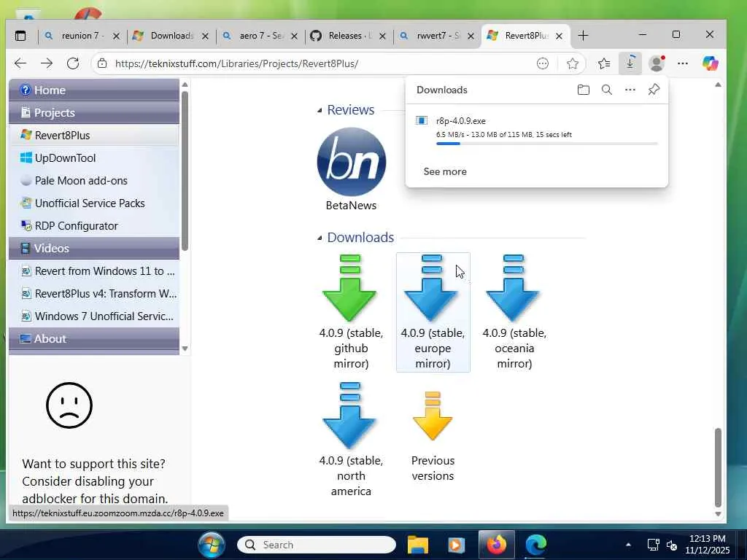Image resolution: width=747 pixels, height=560 pixels.
Task: Open media player taskbar icon
Action: click(x=456, y=545)
